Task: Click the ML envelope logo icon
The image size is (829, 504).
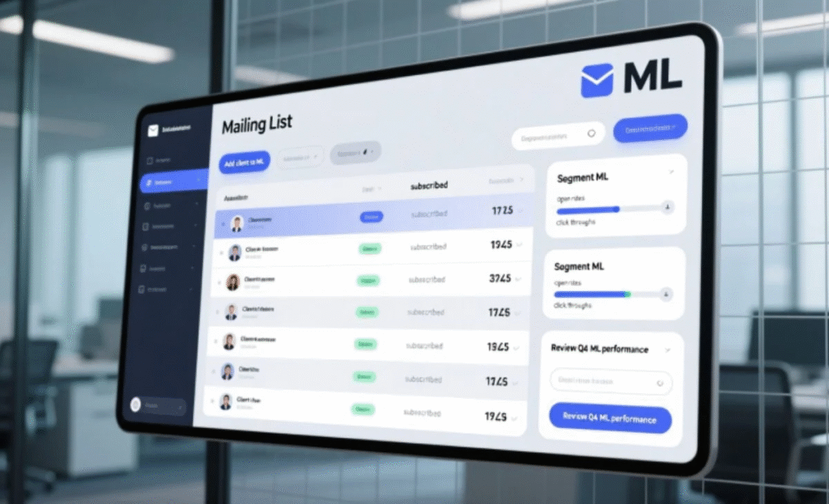Action: tap(597, 78)
